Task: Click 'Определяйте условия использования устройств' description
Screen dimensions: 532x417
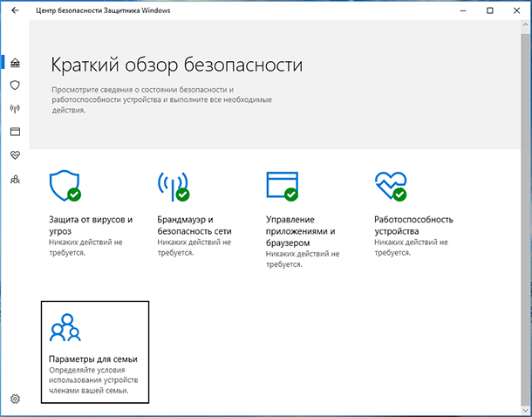Action: pyautogui.click(x=93, y=380)
